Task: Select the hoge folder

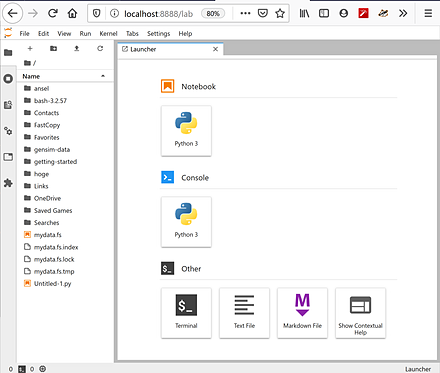Action: click(x=65, y=174)
